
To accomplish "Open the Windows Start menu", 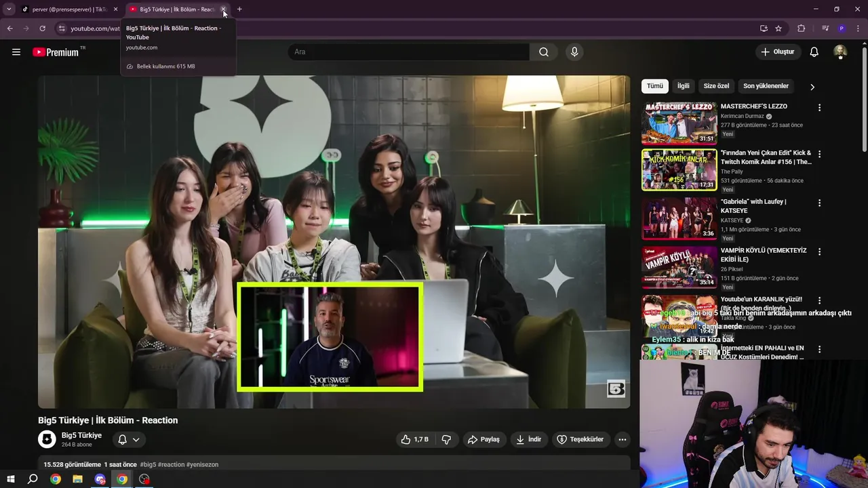I will coord(10,479).
